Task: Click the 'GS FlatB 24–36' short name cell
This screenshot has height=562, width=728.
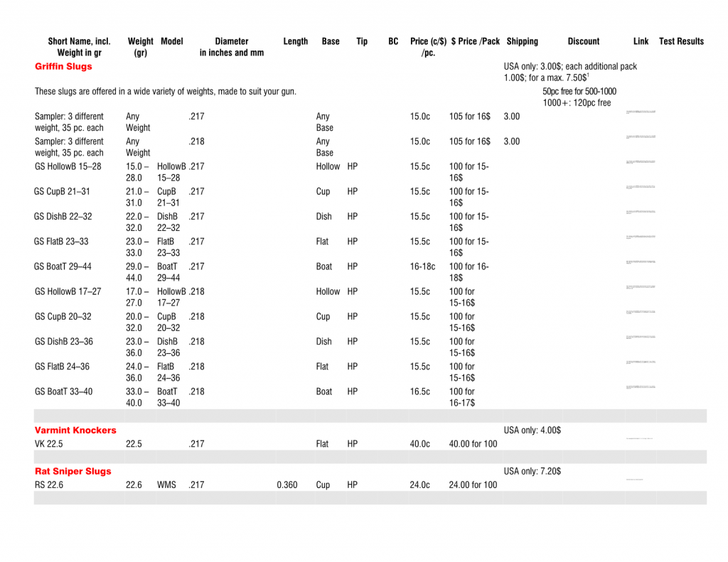Action: [63, 367]
